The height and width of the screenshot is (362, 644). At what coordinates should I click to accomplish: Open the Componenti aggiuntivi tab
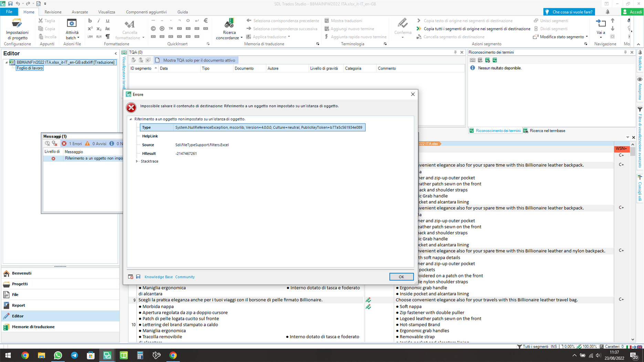(x=146, y=12)
